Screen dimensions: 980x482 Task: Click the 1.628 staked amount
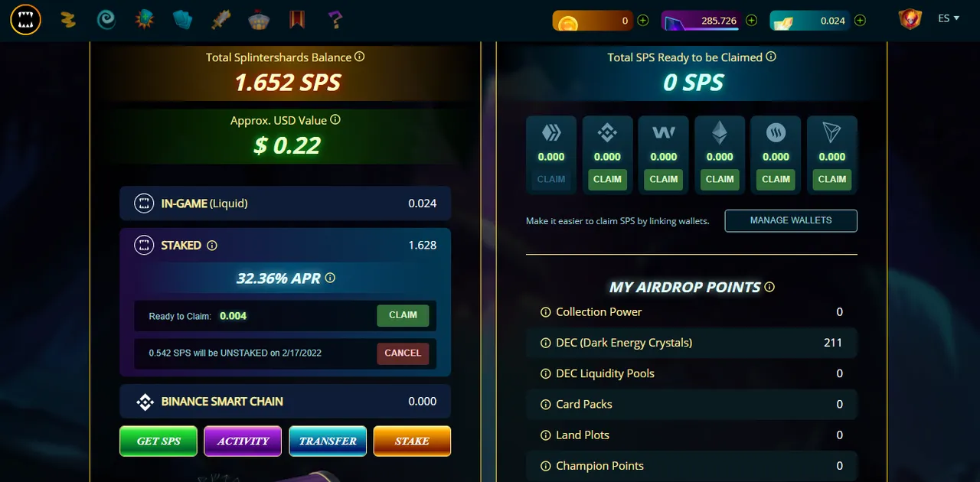click(423, 246)
